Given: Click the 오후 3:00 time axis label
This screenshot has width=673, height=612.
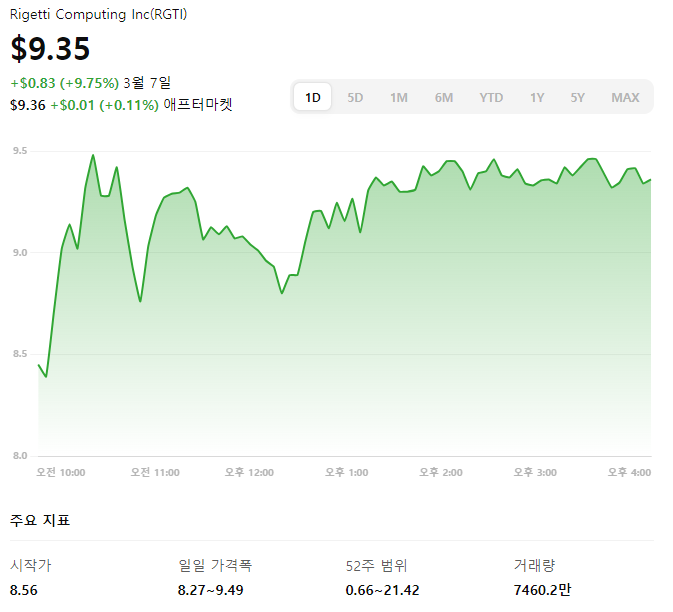Looking at the screenshot, I should pyautogui.click(x=535, y=473).
